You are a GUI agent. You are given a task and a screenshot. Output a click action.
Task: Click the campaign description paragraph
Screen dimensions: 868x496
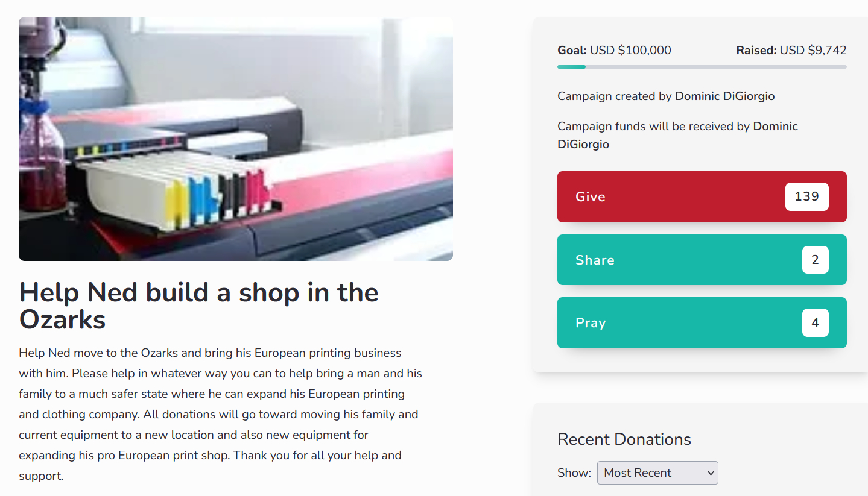tap(221, 414)
